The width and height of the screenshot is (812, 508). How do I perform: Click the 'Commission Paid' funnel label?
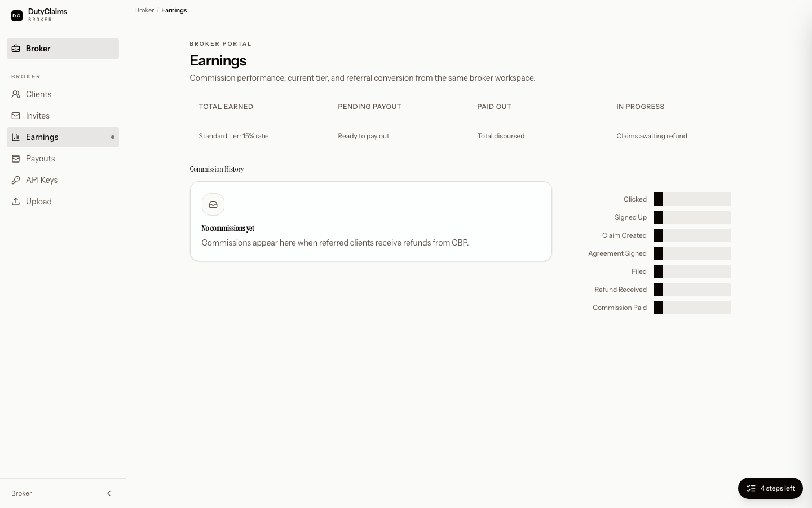(x=619, y=308)
